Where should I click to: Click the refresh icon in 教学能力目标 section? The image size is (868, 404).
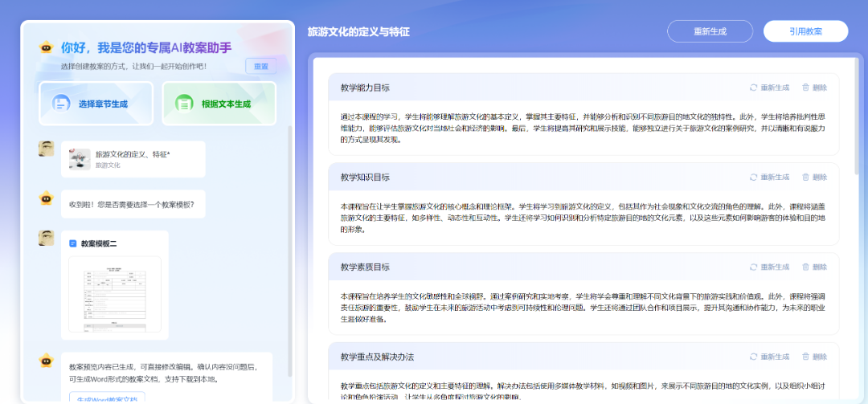(x=753, y=88)
